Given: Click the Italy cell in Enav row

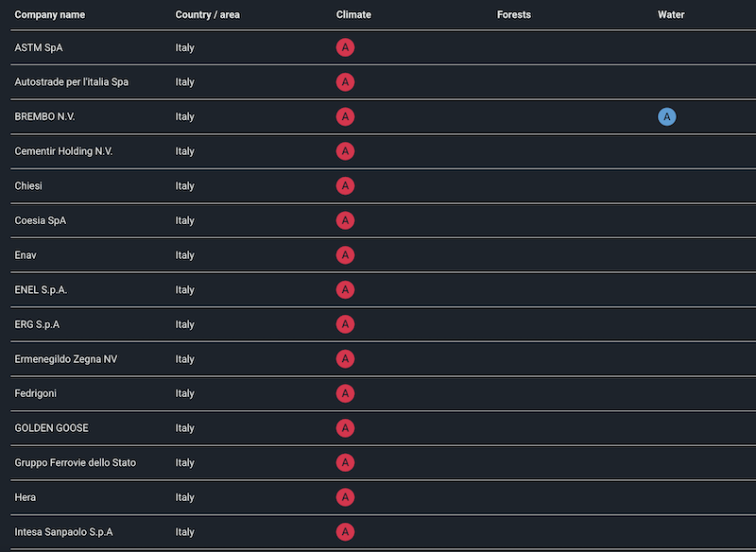Looking at the screenshot, I should tap(185, 255).
